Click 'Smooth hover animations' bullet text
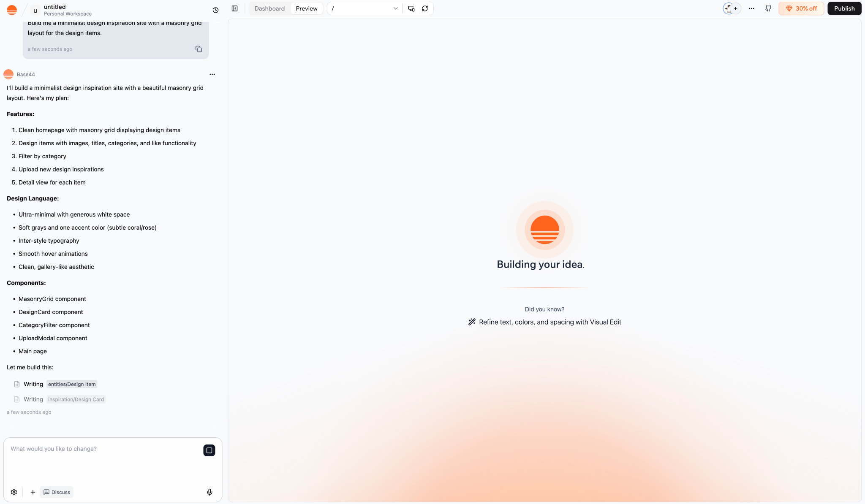865x504 pixels. [x=53, y=254]
